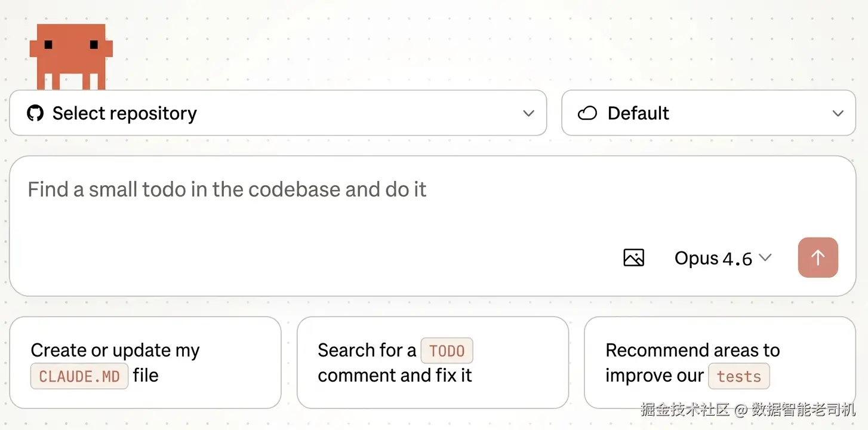Click the "Select repository" label text

tap(124, 113)
